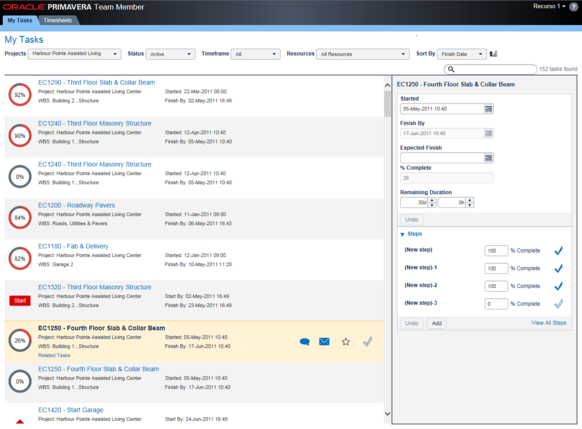The width and height of the screenshot is (582, 429).
Task: Open discussion bubble for EC1250 task
Action: coord(304,341)
